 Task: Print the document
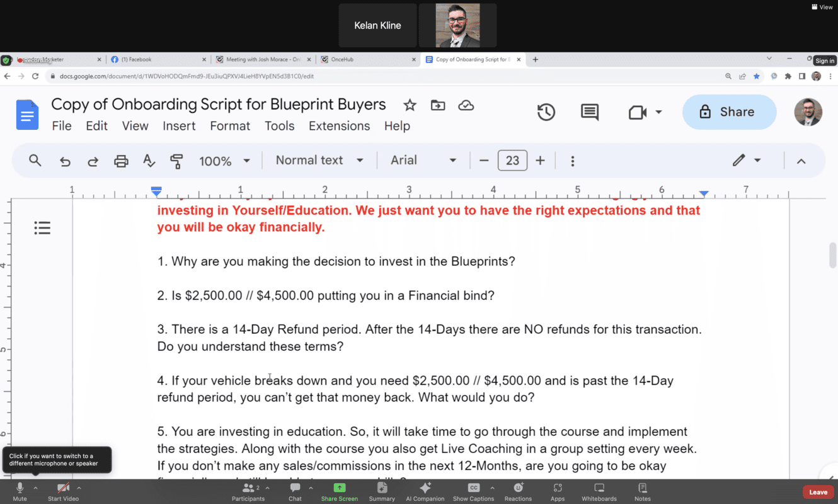tap(121, 161)
